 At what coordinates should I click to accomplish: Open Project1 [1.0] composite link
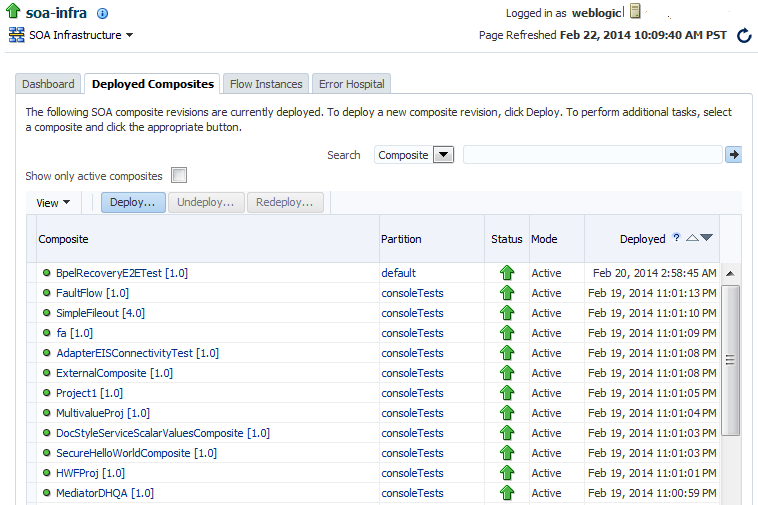click(x=89, y=393)
